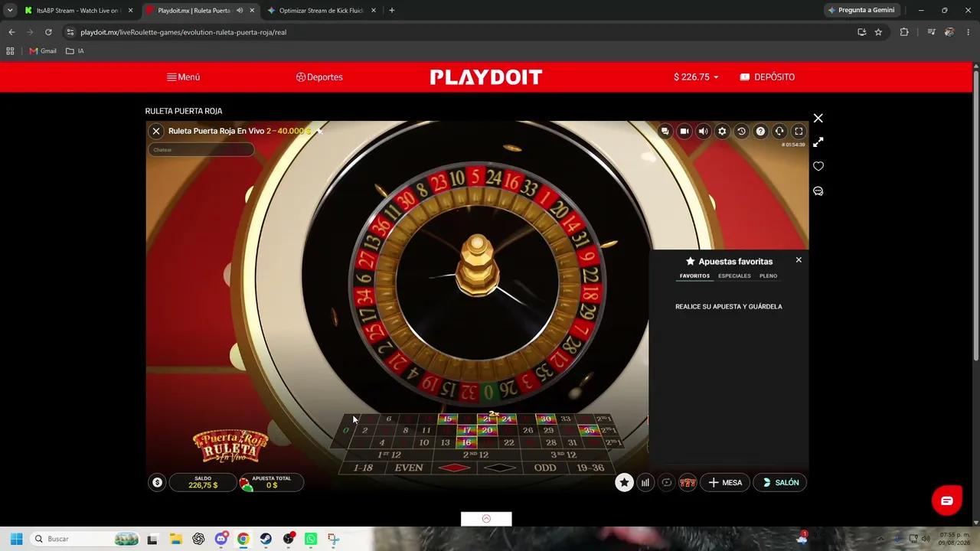Screen dimensions: 980x551
Task: Switch to the ItsABP Stream browser tab
Action: pos(78,11)
